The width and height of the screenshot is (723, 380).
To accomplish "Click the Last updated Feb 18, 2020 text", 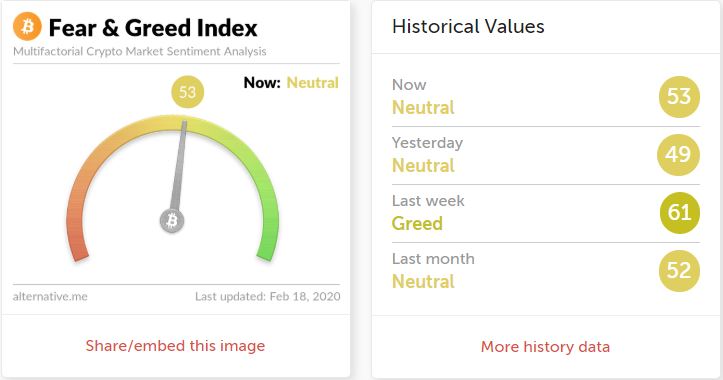I will [x=267, y=297].
